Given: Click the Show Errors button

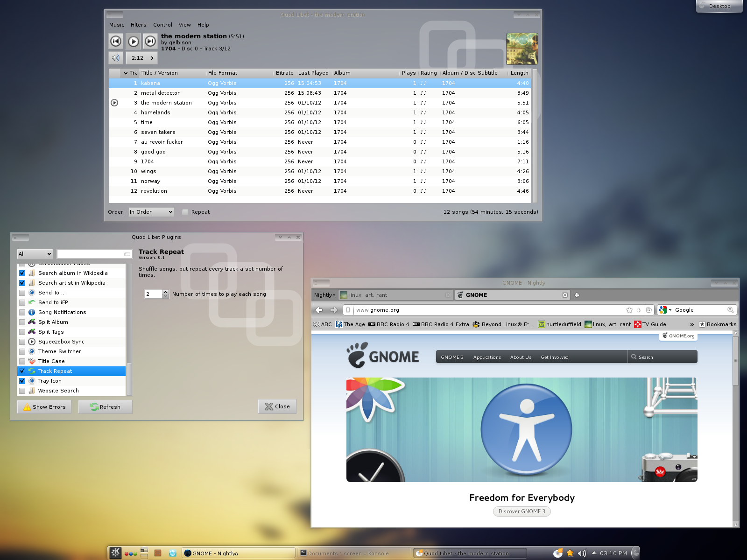Looking at the screenshot, I should coord(44,407).
